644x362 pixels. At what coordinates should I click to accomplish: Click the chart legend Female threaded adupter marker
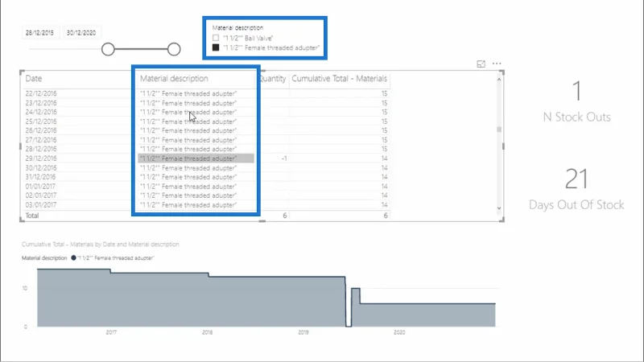(73, 257)
